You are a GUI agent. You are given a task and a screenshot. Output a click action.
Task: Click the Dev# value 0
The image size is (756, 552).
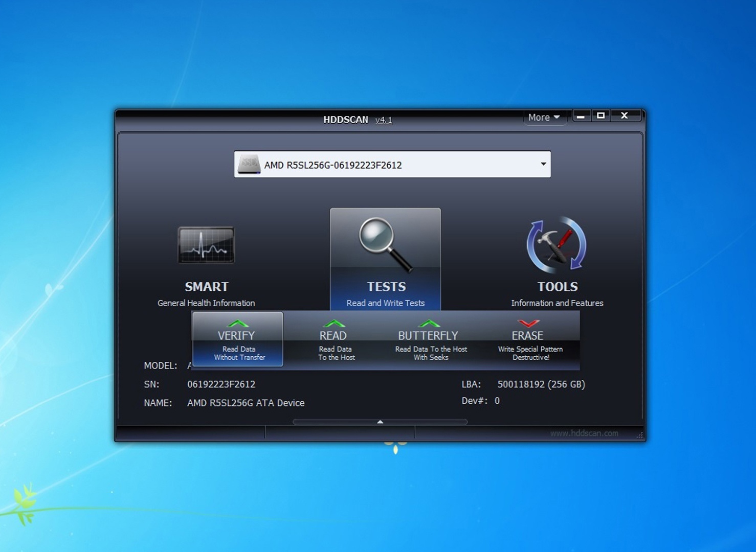[x=497, y=401]
